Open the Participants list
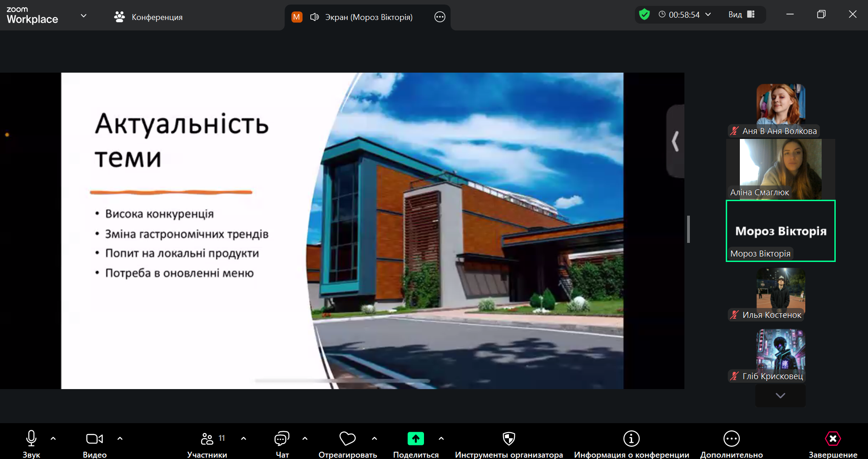This screenshot has height=459, width=868. [207, 439]
